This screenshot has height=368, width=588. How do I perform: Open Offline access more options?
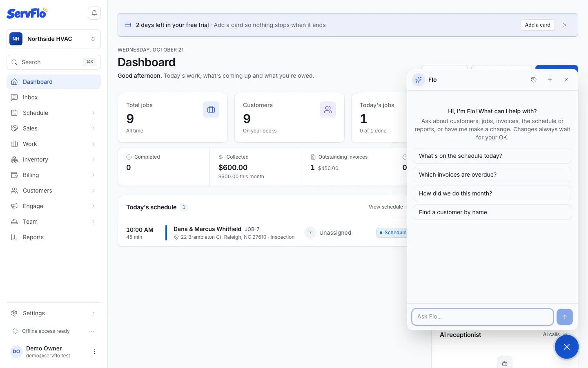(x=92, y=331)
